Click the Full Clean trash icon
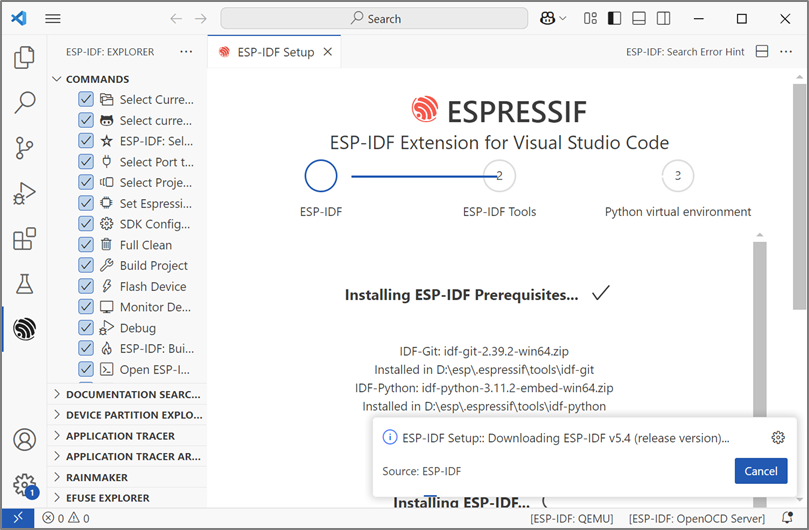 tap(106, 245)
